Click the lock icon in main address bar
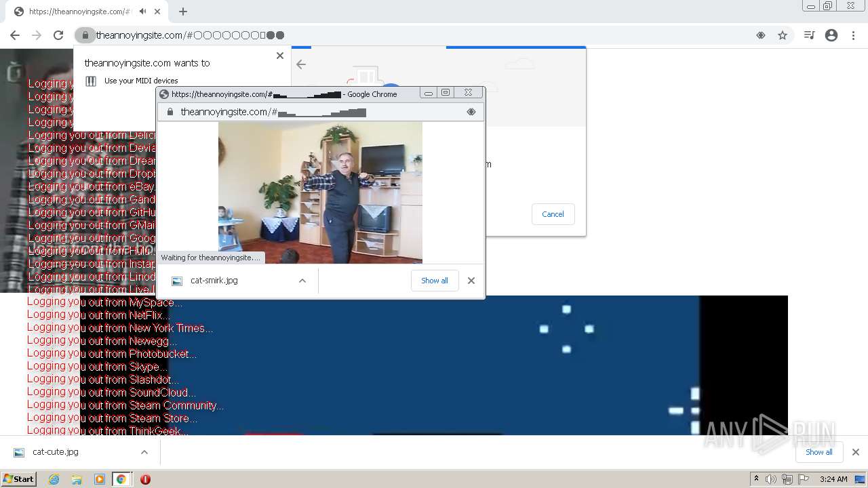This screenshot has width=868, height=488. [85, 35]
